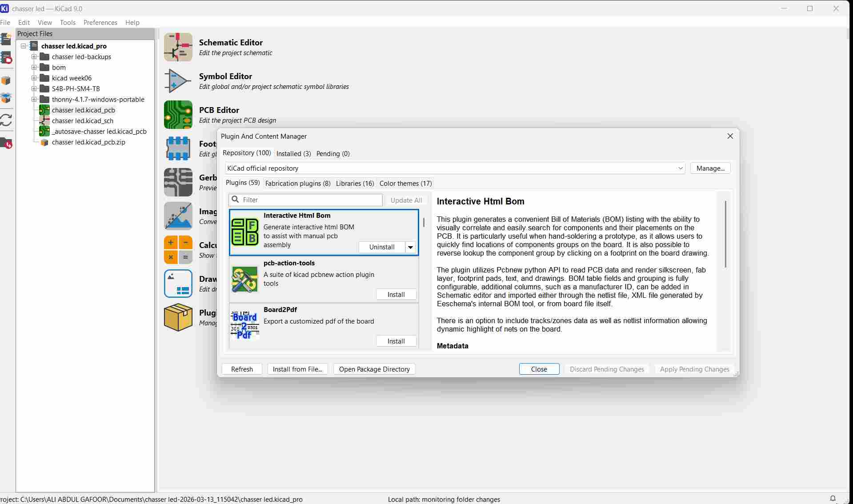Screen dimensions: 853x504
Task: Click Open Package Directory button
Action: click(374, 369)
